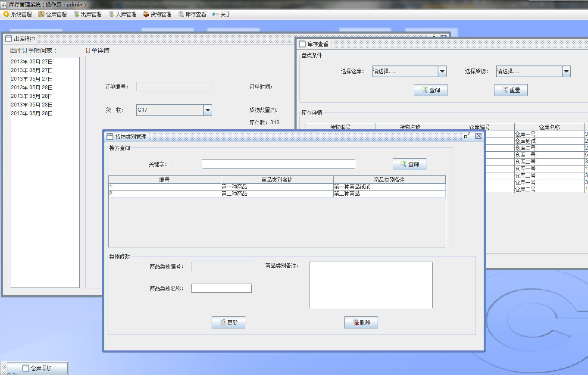
Task: Click the 货物编号 column header
Action: pyautogui.click(x=341, y=127)
